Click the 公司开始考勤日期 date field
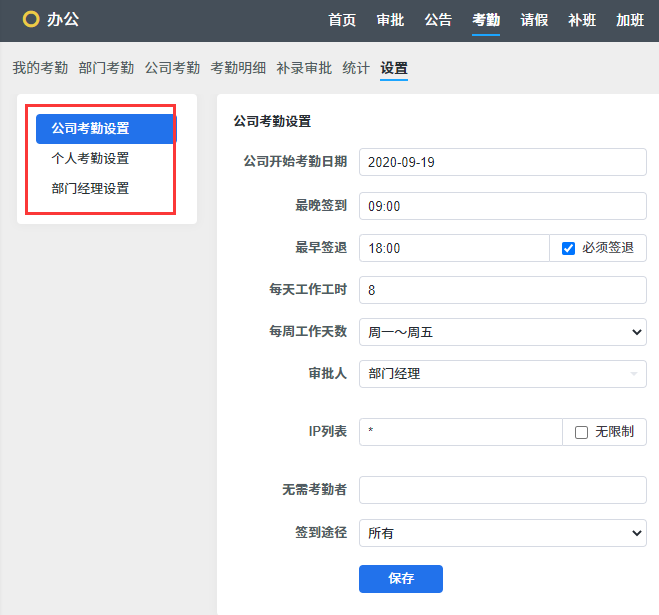Image resolution: width=659 pixels, height=615 pixels. [x=502, y=161]
